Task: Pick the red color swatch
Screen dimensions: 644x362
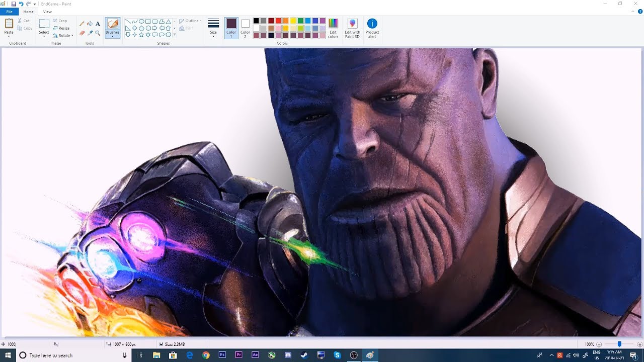Action: coord(278,21)
